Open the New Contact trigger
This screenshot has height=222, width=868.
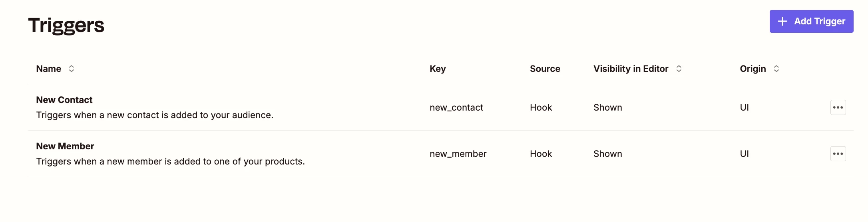pyautogui.click(x=64, y=100)
